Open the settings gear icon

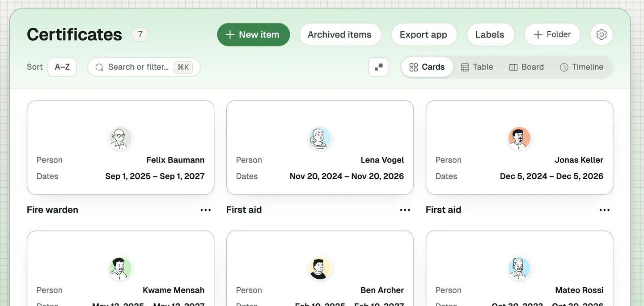coord(602,34)
